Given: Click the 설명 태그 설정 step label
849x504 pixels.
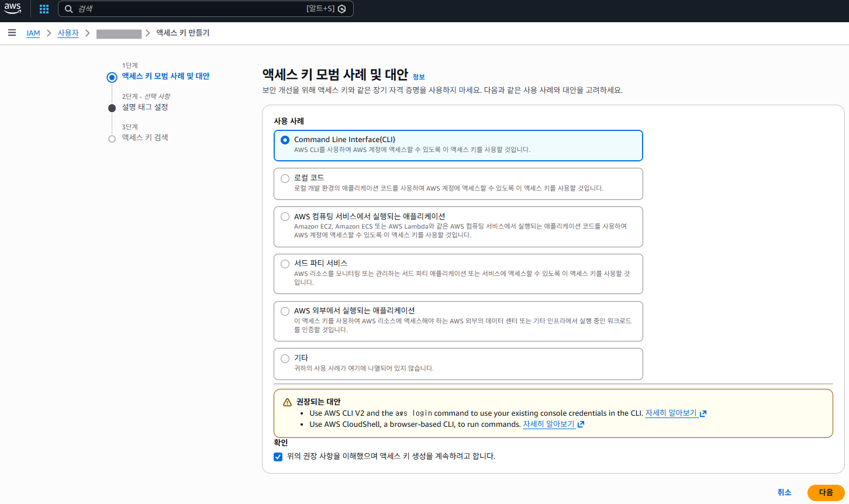Looking at the screenshot, I should coord(145,107).
